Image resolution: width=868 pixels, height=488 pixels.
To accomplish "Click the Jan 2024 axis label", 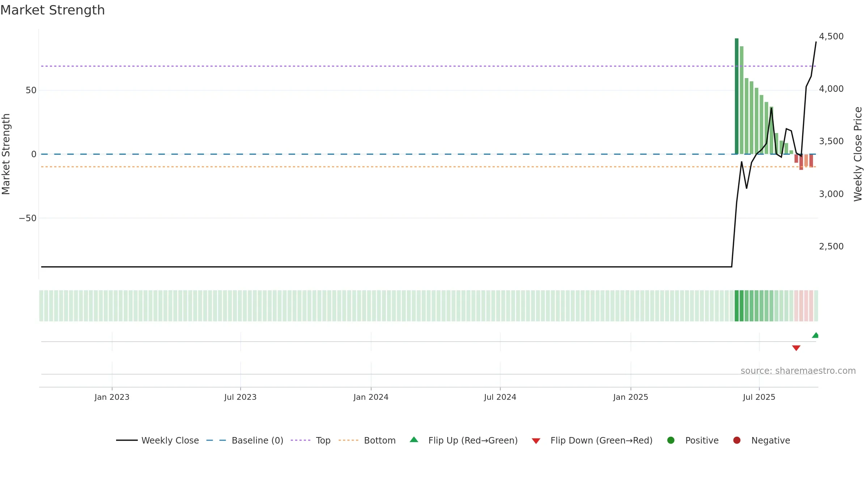I will [x=371, y=397].
